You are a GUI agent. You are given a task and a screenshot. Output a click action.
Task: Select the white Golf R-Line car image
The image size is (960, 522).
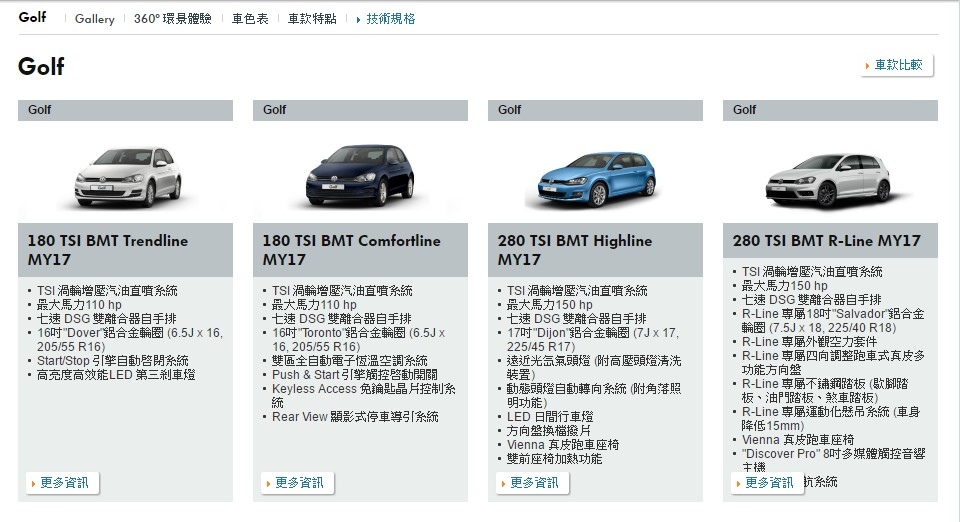click(x=828, y=179)
